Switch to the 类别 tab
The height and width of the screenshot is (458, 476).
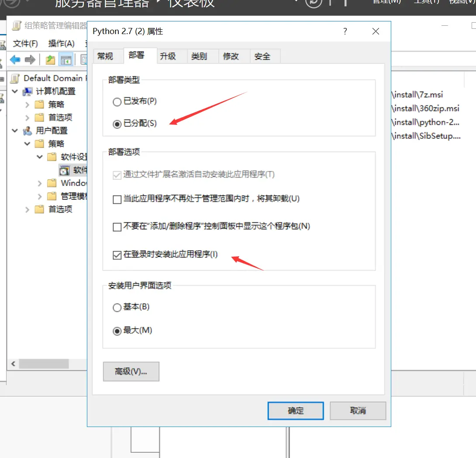tap(203, 56)
